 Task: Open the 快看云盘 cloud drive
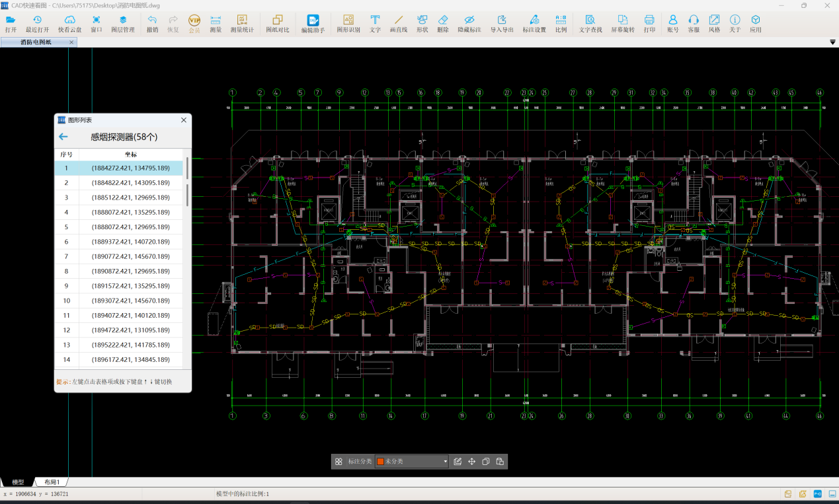[69, 24]
